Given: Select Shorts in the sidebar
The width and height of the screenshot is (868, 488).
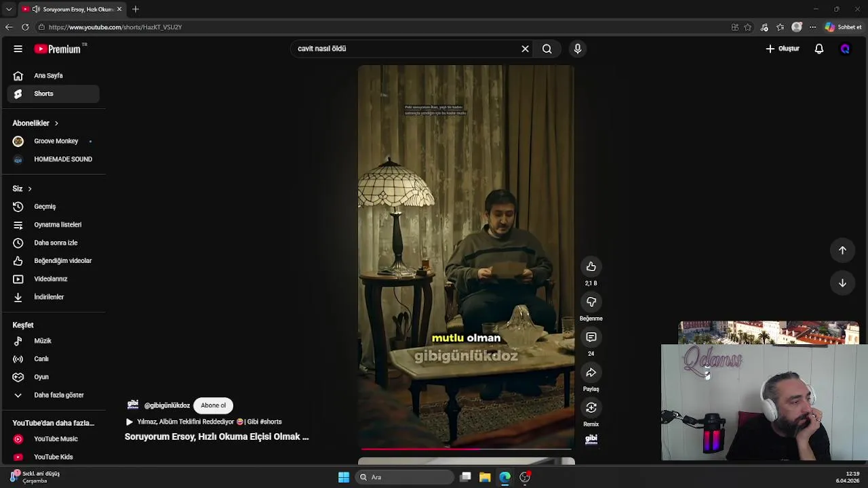Looking at the screenshot, I should click(x=53, y=94).
